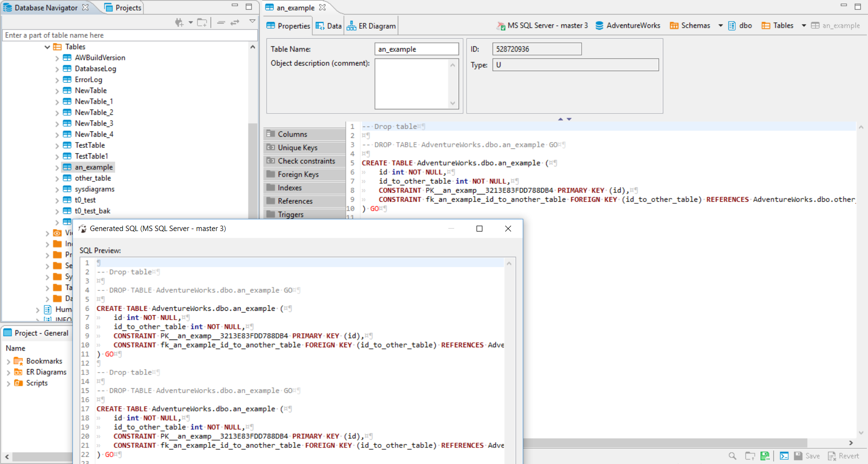Collapse the Tables tree node
Screen dimensions: 868x464
click(x=47, y=46)
